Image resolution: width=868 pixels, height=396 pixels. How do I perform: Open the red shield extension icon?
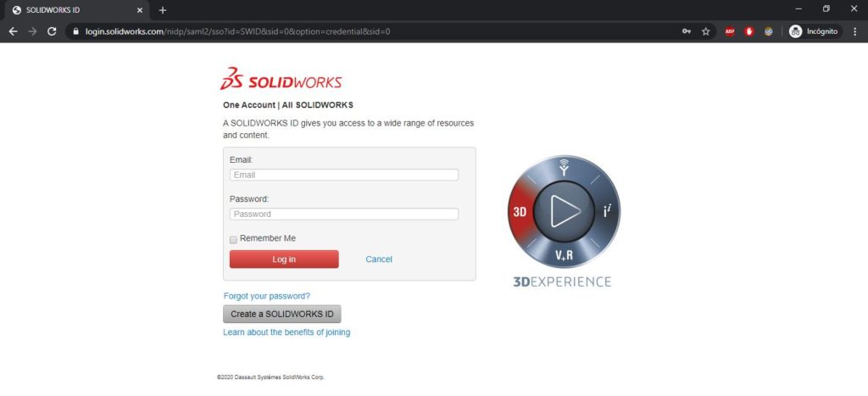(x=749, y=31)
